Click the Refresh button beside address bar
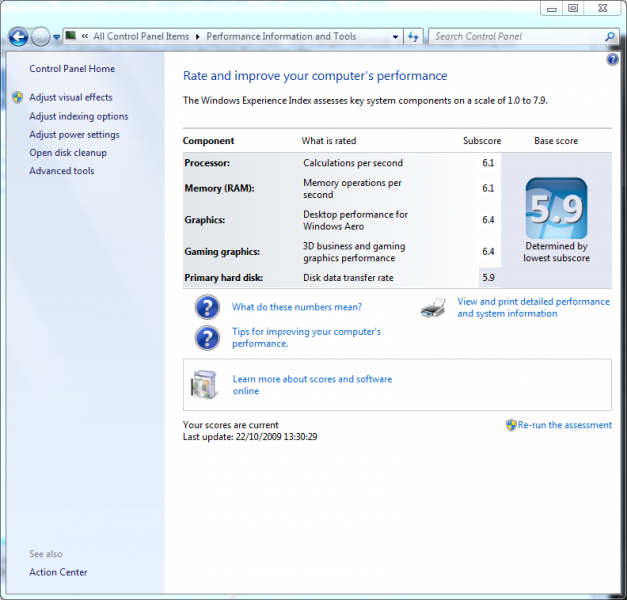Screen dimensions: 627x600 (413, 37)
